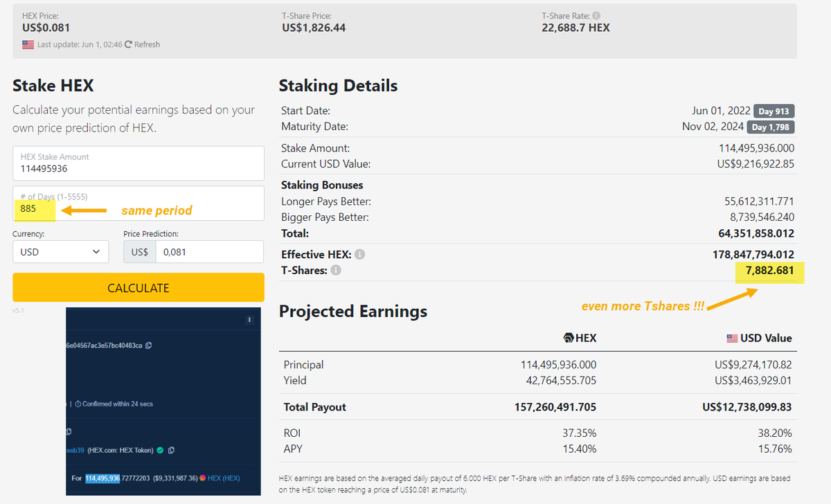
Task: Click the Maturity Date Nov 02, 2024
Action: [713, 127]
